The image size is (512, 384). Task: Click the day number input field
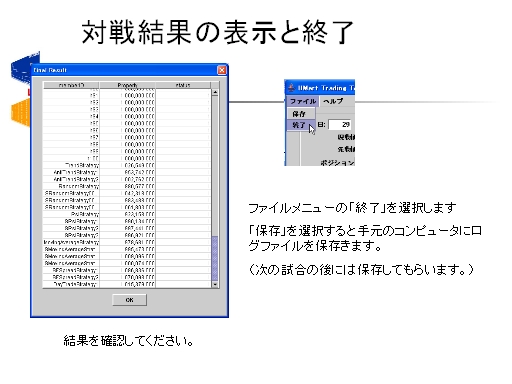[339, 125]
